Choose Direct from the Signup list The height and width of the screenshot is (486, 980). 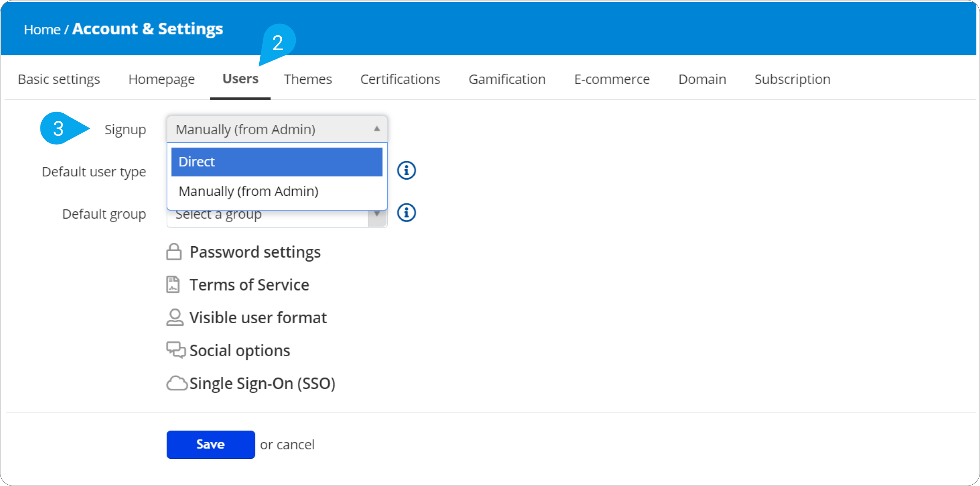point(277,162)
